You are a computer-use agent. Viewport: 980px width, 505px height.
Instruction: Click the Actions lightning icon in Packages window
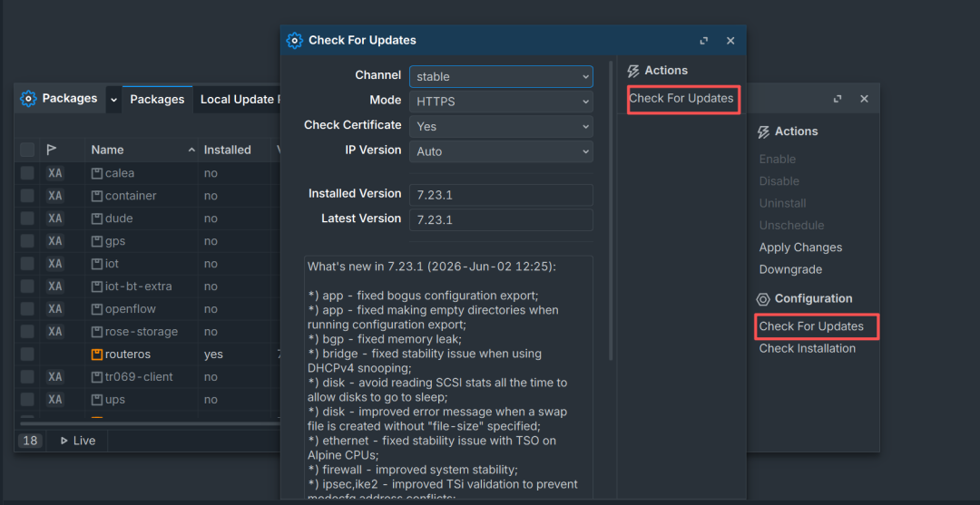click(763, 131)
